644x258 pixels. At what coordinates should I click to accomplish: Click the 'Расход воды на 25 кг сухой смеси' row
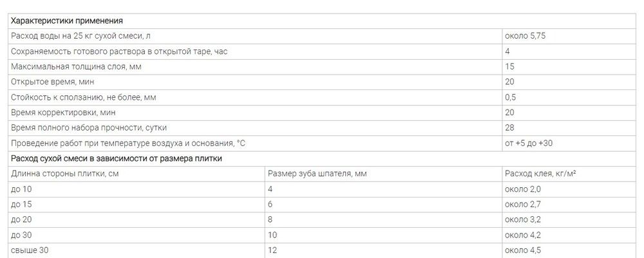point(322,36)
